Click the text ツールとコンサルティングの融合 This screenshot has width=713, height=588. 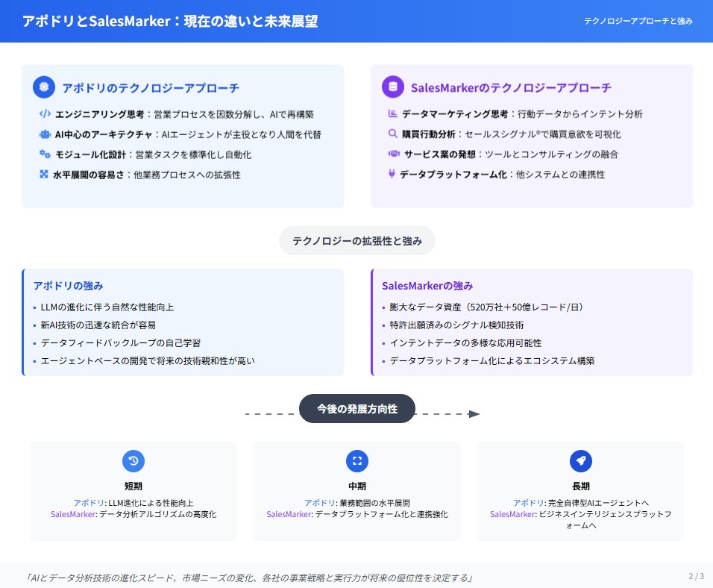pyautogui.click(x=552, y=154)
